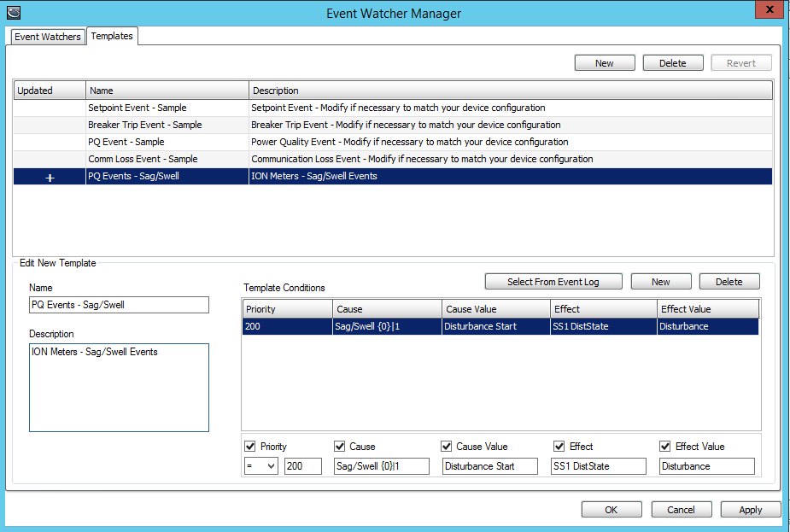
Task: Click the Cause Value column header
Action: 495,309
